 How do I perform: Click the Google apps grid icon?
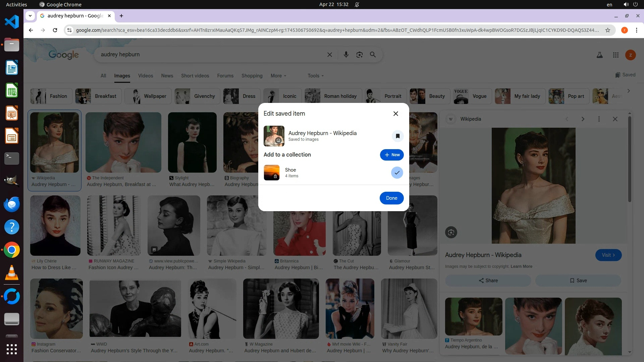point(615,55)
